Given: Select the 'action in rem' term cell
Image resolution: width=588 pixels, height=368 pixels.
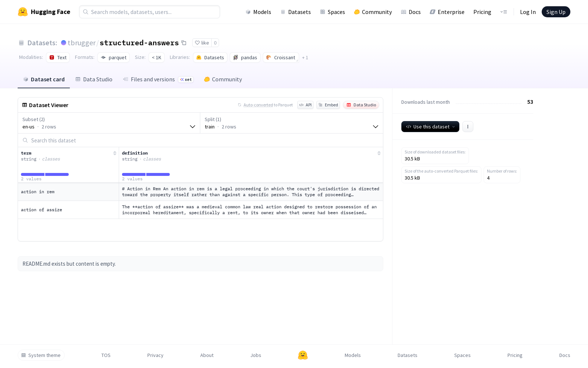Looking at the screenshot, I should [68, 192].
